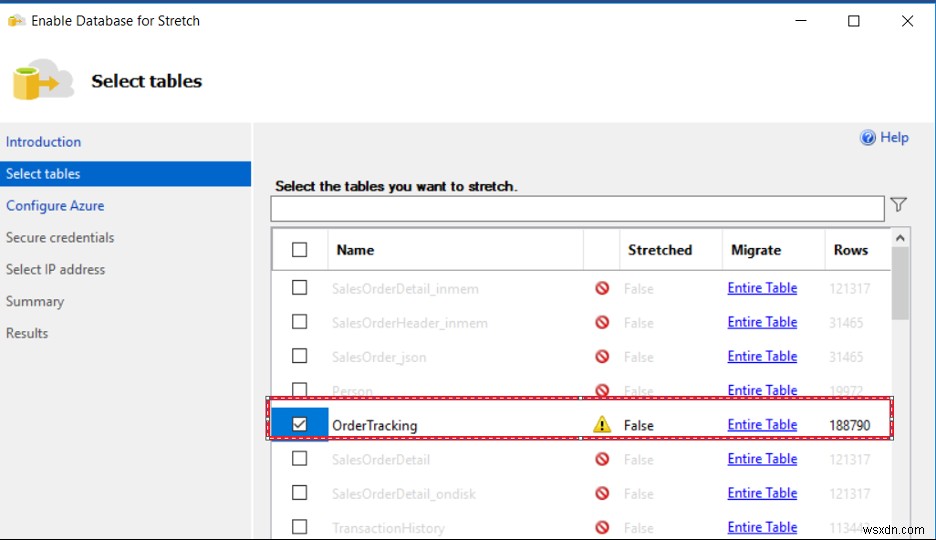Open the Help link
936x540 pixels.
pyautogui.click(x=894, y=138)
